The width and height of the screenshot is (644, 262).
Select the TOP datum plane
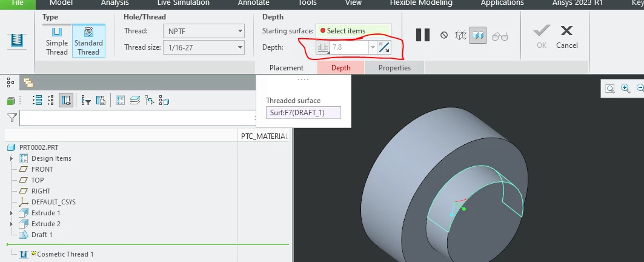click(x=38, y=180)
